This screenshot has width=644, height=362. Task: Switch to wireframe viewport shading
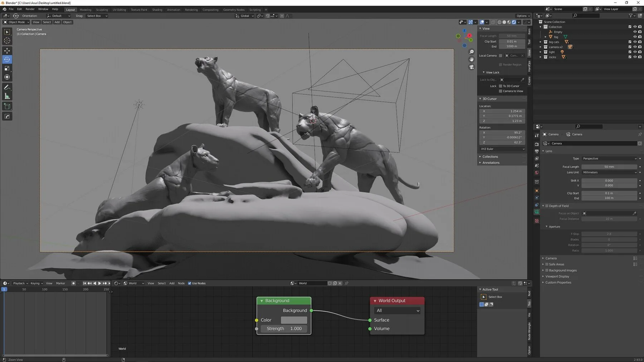point(499,22)
